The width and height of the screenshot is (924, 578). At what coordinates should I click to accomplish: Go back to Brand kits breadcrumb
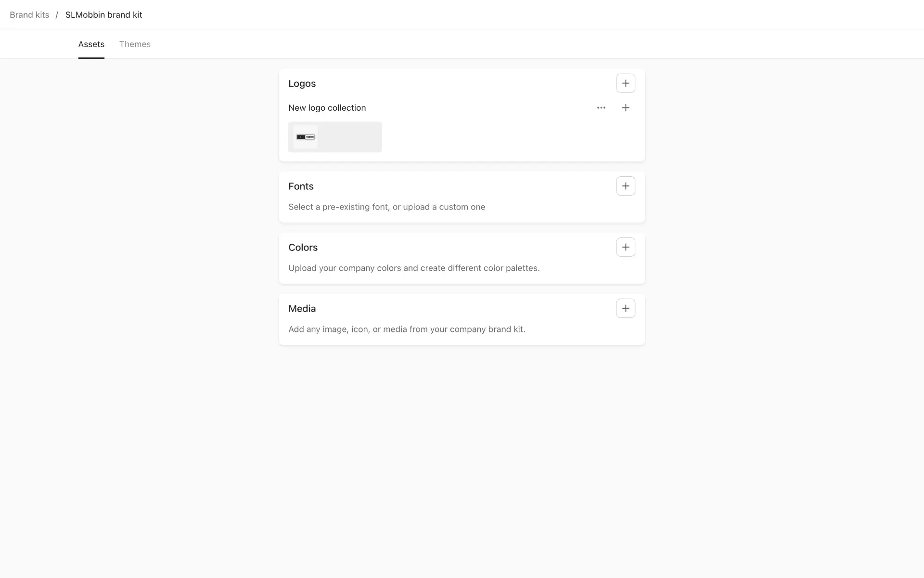(x=29, y=15)
